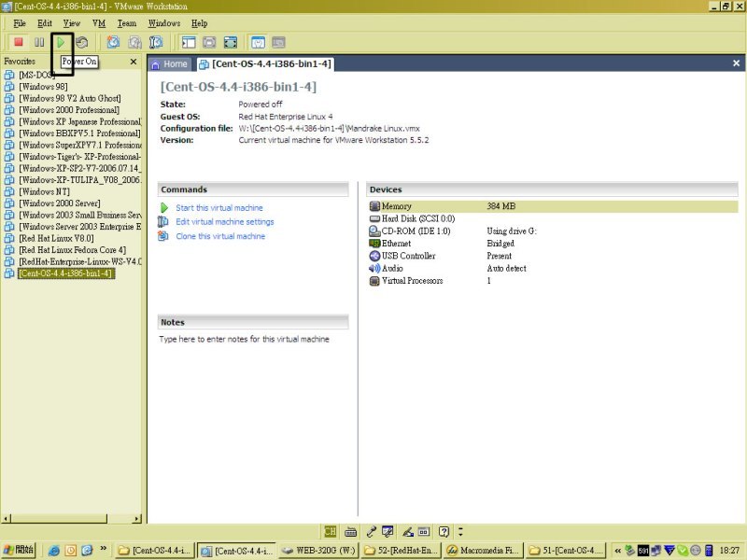Open the WEB-320G (W:) taskbar item
The height and width of the screenshot is (560, 747).
(318, 551)
